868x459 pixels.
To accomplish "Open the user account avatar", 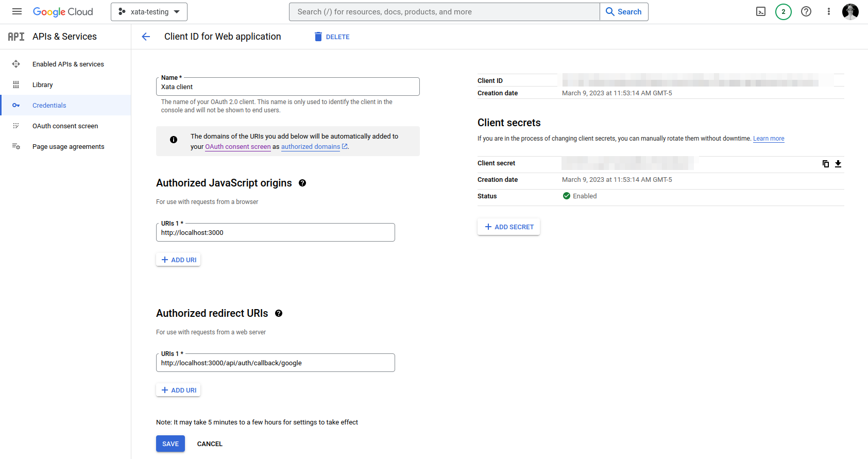I will point(850,12).
